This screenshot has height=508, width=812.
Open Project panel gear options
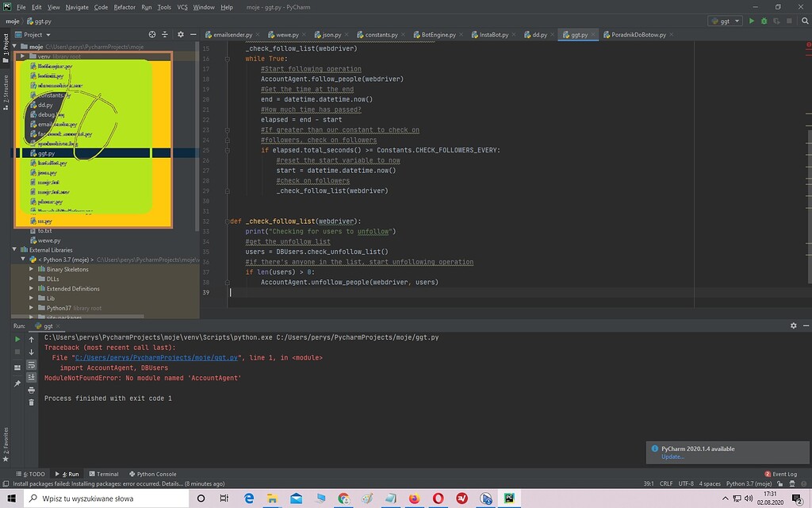pyautogui.click(x=180, y=35)
